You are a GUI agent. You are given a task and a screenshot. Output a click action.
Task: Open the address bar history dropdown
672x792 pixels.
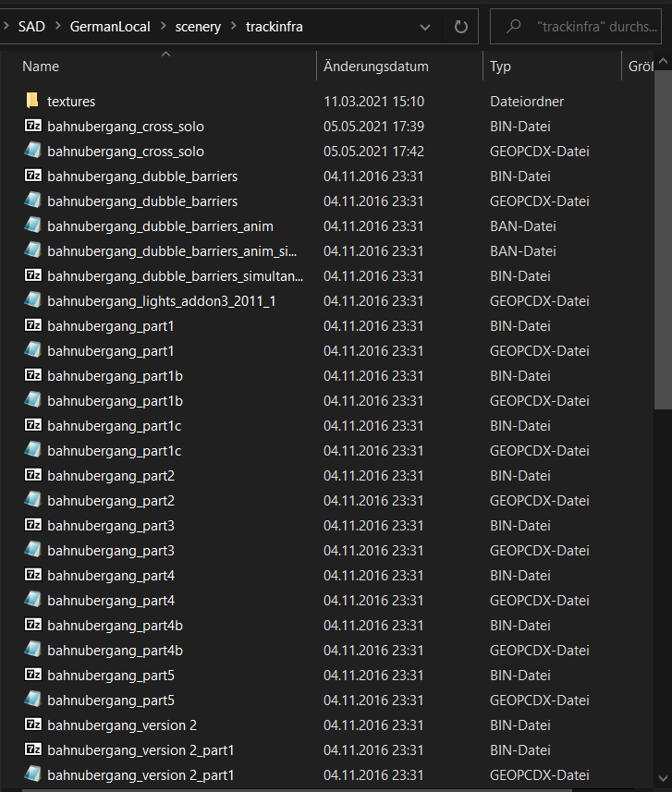click(425, 27)
